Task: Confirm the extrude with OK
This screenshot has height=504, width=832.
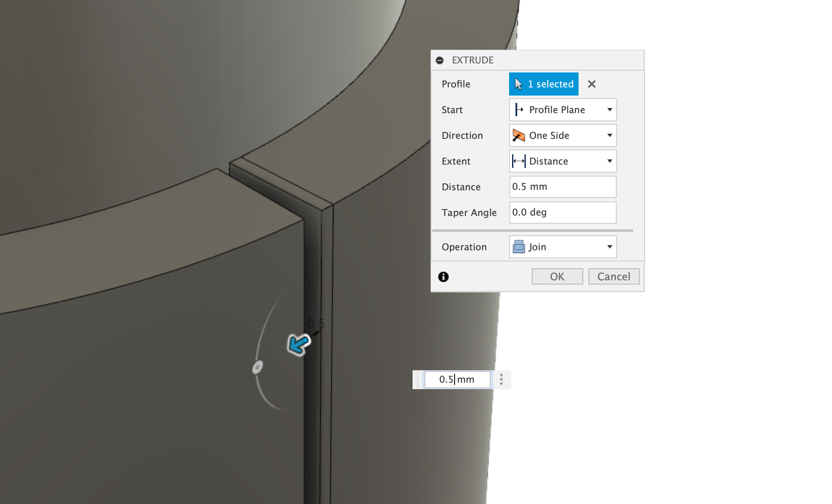Action: point(557,276)
